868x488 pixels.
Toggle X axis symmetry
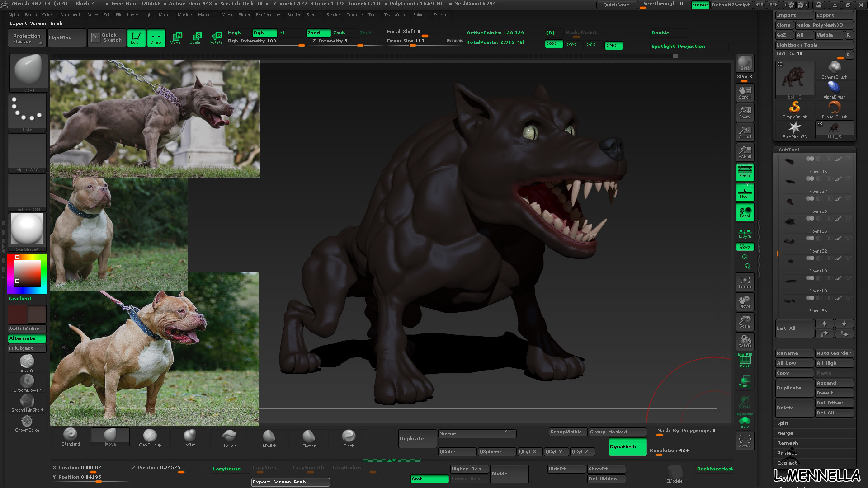[554, 44]
